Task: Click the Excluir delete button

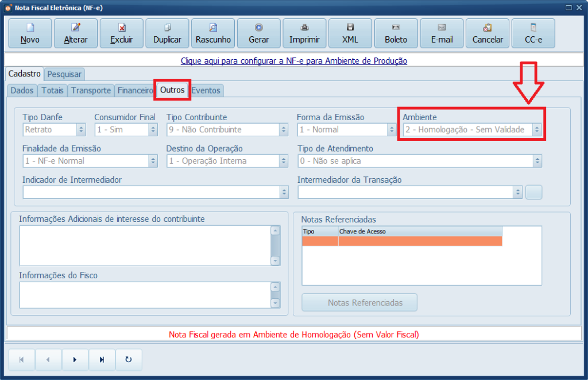Action: pos(122,33)
